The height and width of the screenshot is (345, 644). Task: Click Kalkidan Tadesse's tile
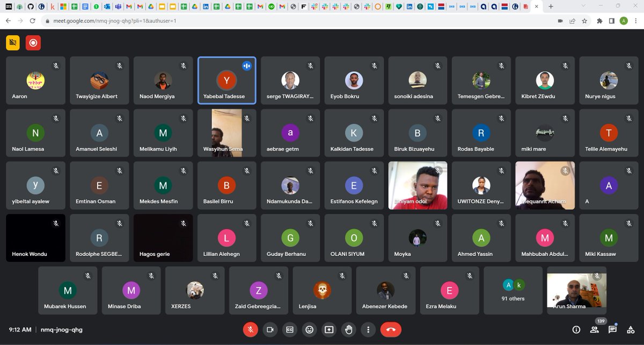[354, 133]
